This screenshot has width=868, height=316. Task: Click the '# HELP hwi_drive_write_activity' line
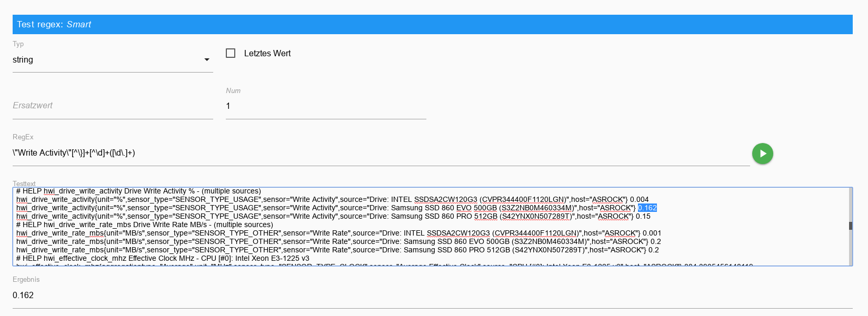[x=138, y=191]
